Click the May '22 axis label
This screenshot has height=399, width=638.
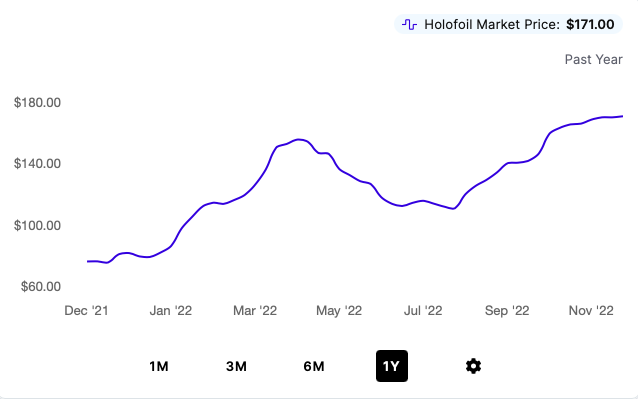click(x=339, y=311)
